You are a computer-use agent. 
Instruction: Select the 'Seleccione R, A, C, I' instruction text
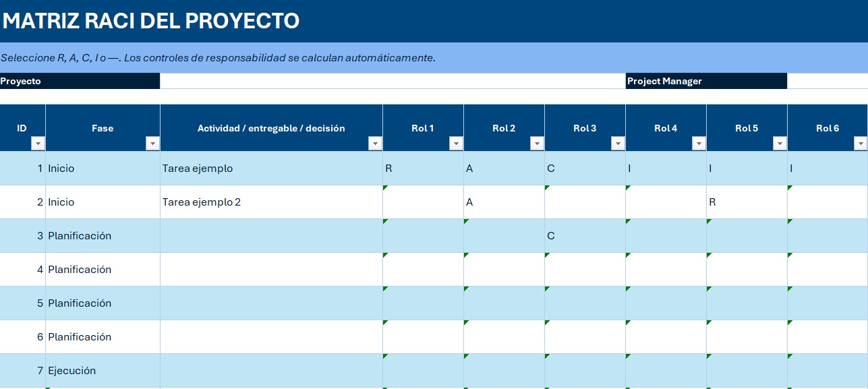(219, 58)
